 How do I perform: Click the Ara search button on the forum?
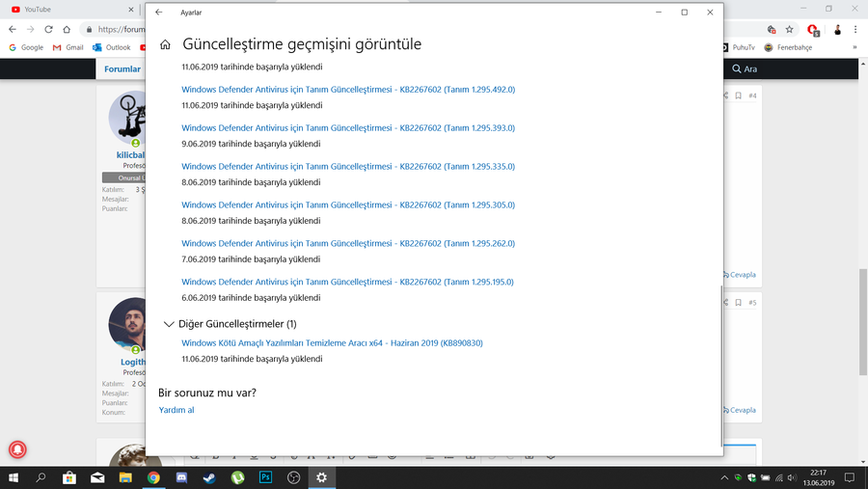click(x=745, y=69)
